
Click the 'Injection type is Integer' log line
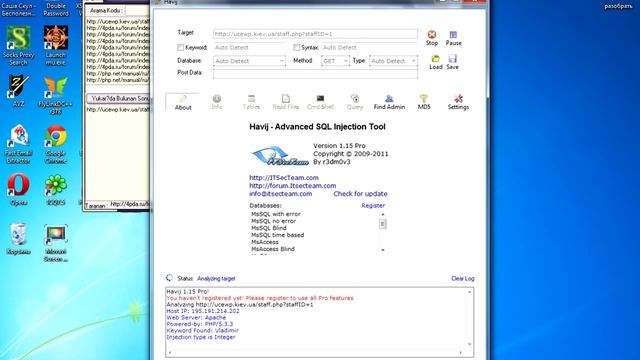[201, 337]
